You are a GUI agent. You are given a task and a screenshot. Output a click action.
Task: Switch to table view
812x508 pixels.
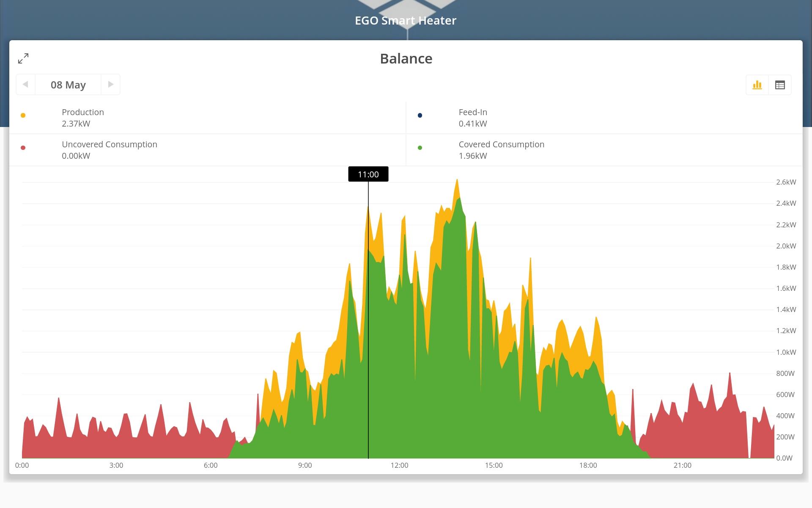[780, 85]
